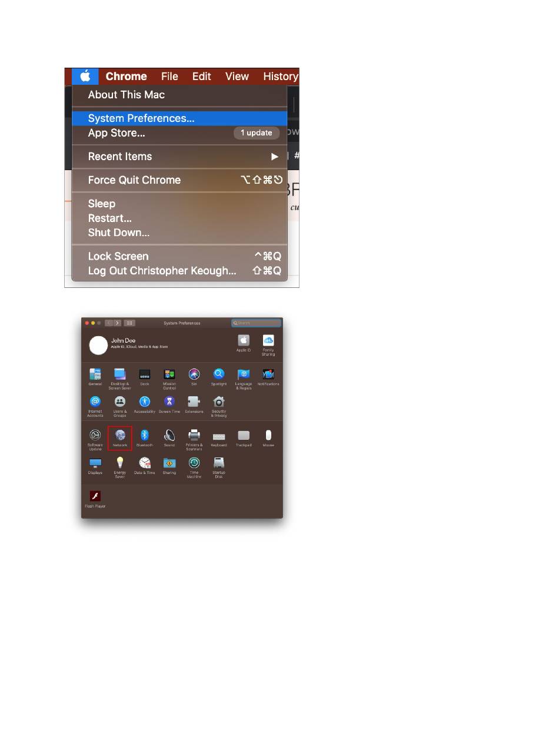
Task: Choose App Store… from Apple menu
Action: tap(179, 133)
